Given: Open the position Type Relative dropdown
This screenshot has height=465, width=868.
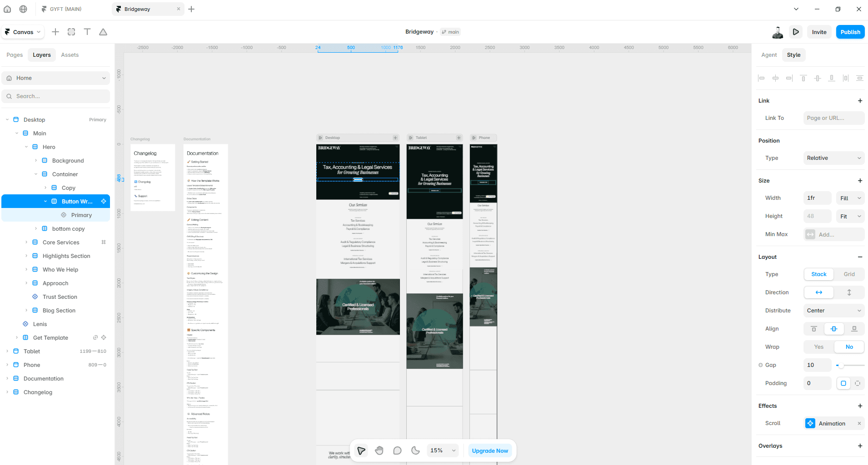Looking at the screenshot, I should point(834,158).
